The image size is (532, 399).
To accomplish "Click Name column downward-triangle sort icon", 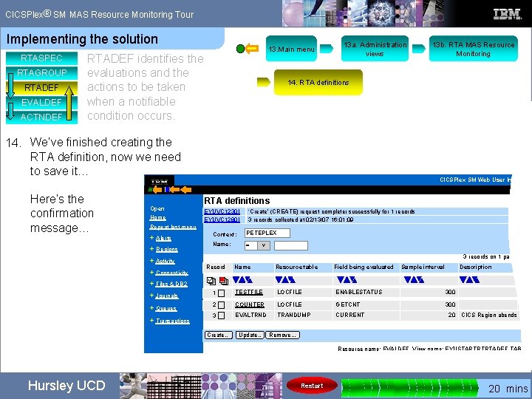I will (x=236, y=280).
